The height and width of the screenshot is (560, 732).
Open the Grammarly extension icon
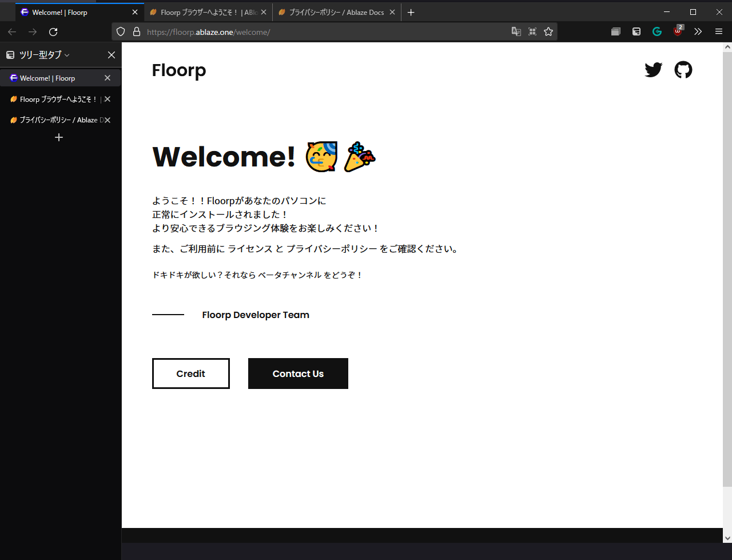pos(657,32)
